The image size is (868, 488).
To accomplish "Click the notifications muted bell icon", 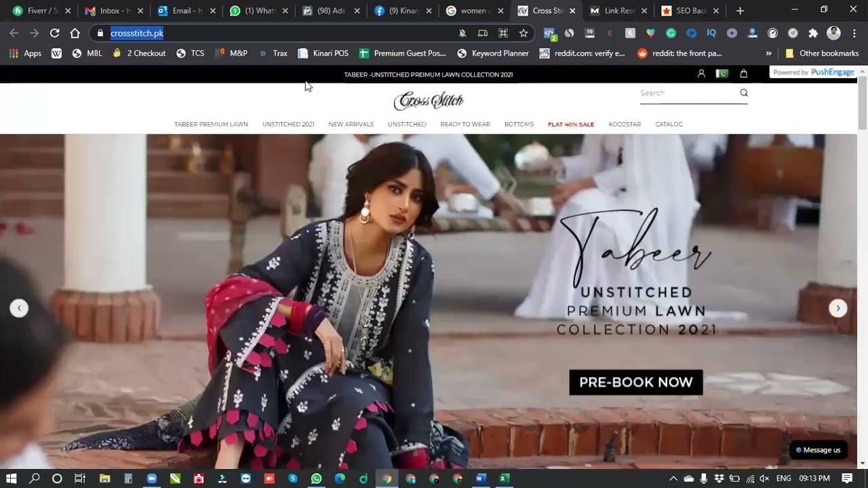I will 462,33.
